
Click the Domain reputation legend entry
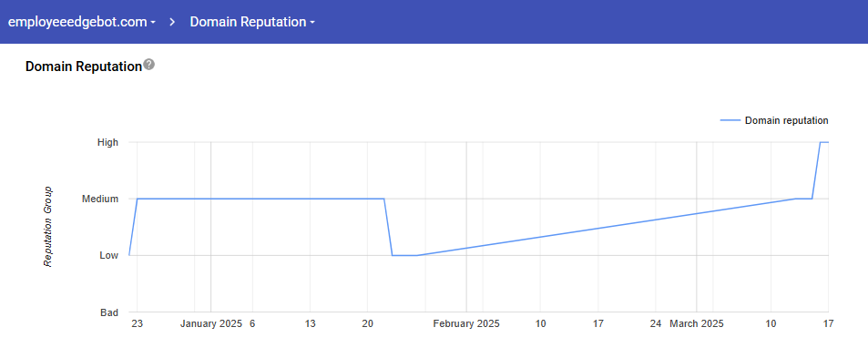786,120
